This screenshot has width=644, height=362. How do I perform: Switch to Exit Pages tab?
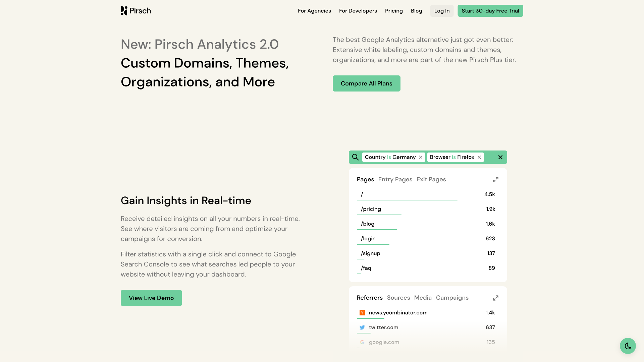coord(431,179)
